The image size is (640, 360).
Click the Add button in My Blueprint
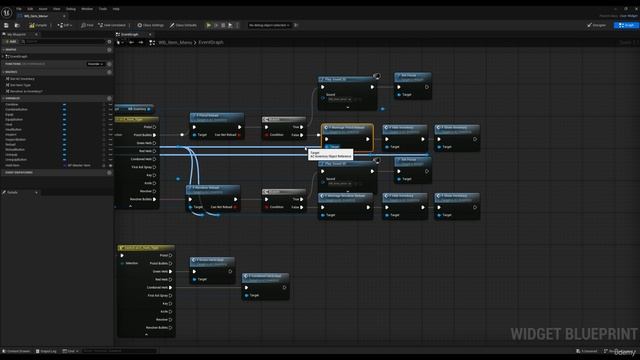click(x=10, y=42)
